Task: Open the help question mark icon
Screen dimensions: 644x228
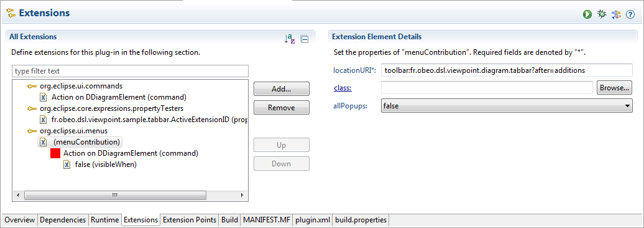Action: click(630, 14)
